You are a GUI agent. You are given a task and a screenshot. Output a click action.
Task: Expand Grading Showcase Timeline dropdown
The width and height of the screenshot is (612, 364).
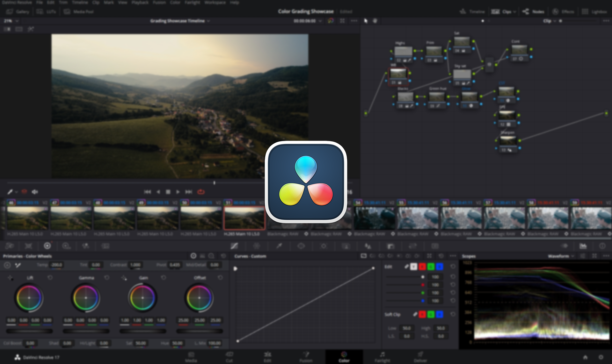(208, 21)
